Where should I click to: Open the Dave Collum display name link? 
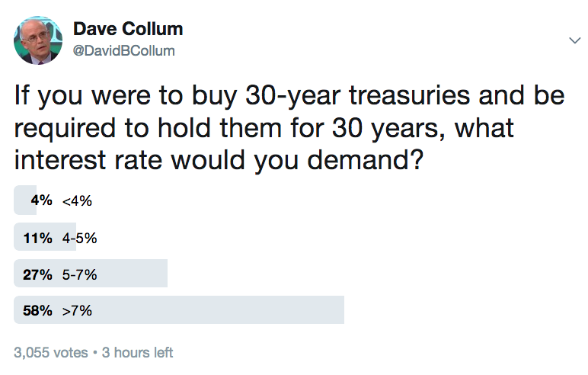[128, 29]
